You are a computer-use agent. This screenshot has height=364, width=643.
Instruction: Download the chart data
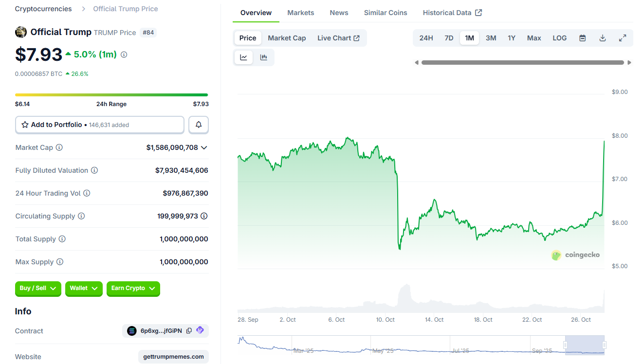point(602,38)
